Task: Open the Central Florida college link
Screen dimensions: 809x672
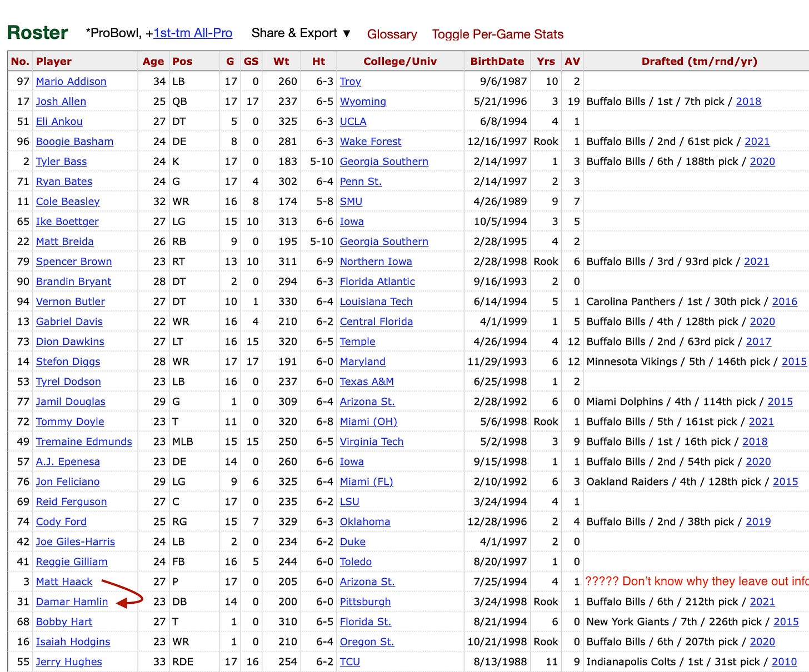Action: 377,322
